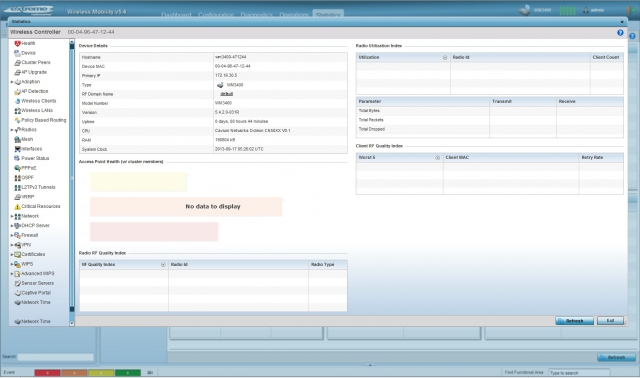Expand the Firewall tree node

12,236
